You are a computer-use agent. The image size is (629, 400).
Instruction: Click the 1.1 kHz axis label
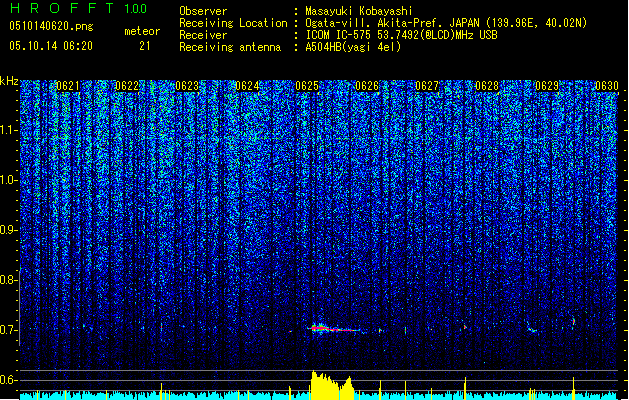click(8, 130)
